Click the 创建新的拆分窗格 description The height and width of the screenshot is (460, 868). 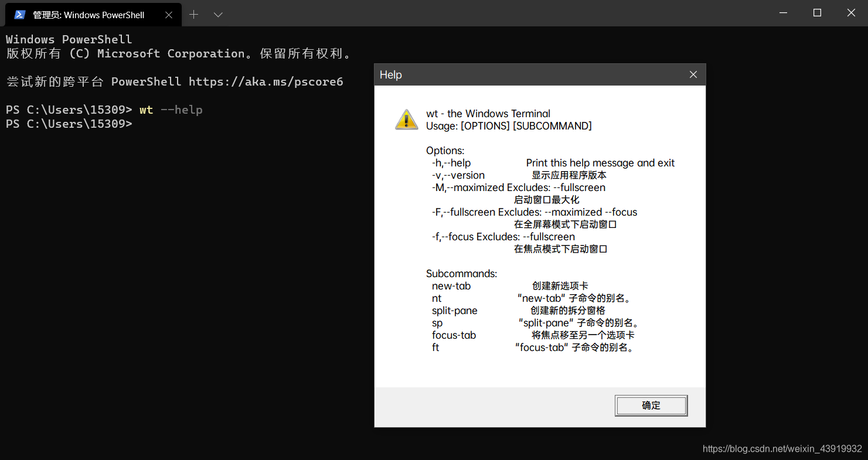pos(568,311)
